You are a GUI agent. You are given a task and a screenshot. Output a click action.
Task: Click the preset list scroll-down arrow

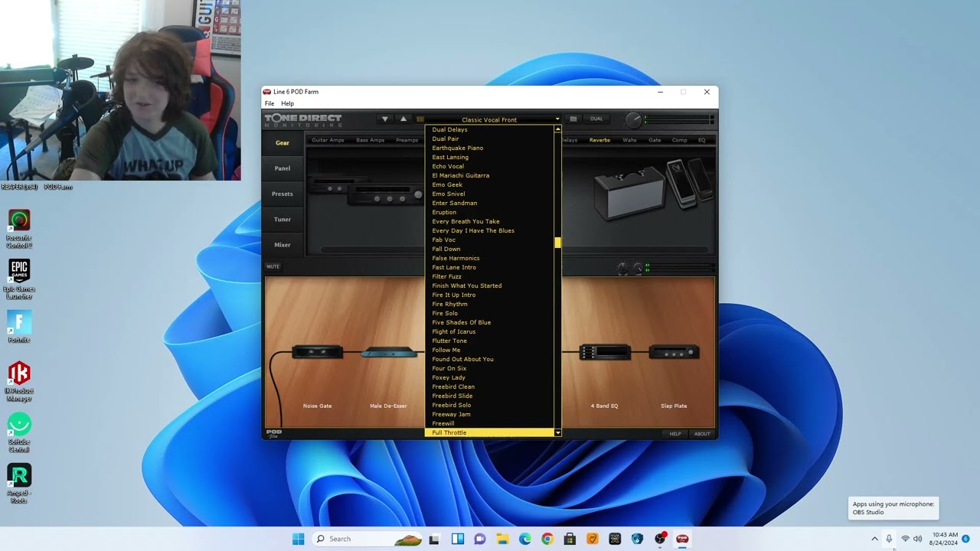coord(558,433)
